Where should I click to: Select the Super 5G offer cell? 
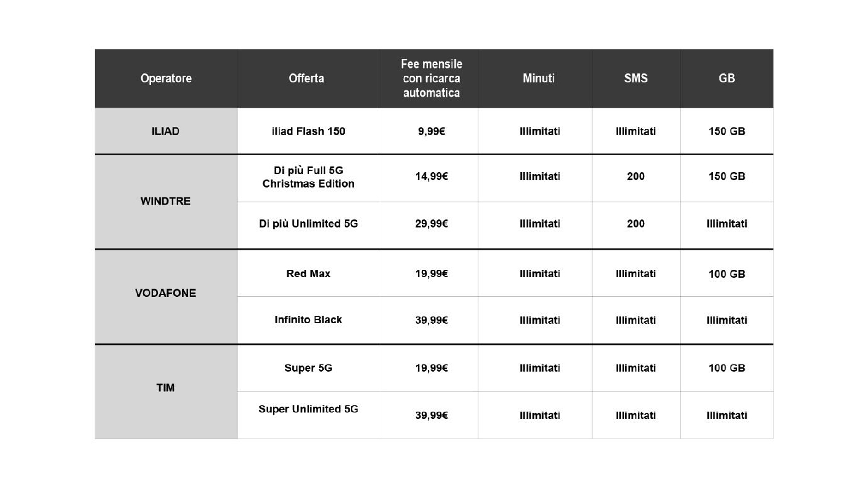(x=308, y=368)
